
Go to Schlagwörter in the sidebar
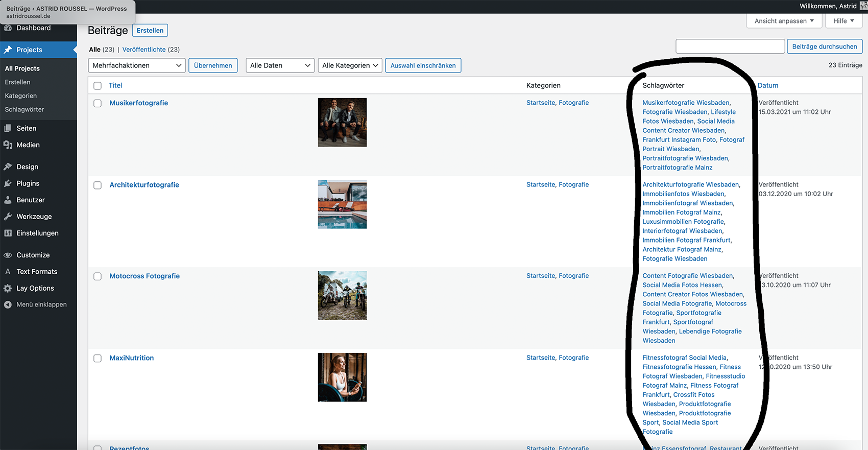[25, 109]
